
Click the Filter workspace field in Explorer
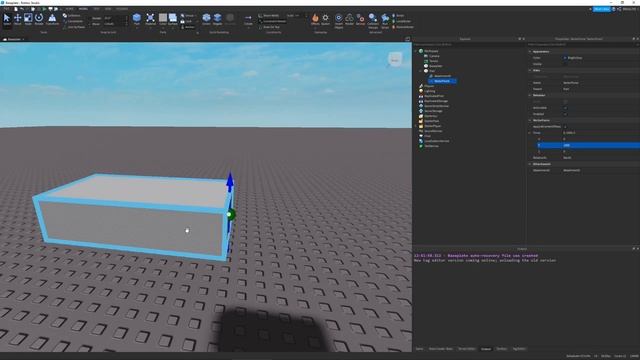469,44
